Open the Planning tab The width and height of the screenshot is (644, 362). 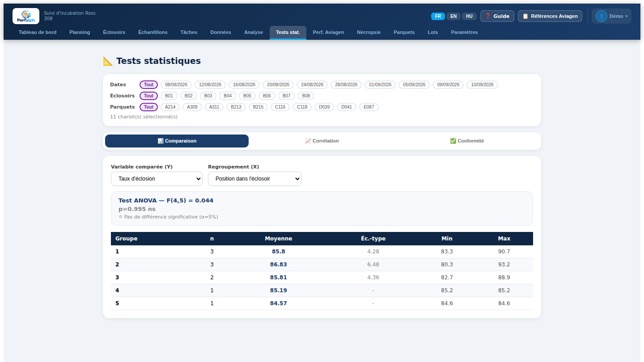80,33
